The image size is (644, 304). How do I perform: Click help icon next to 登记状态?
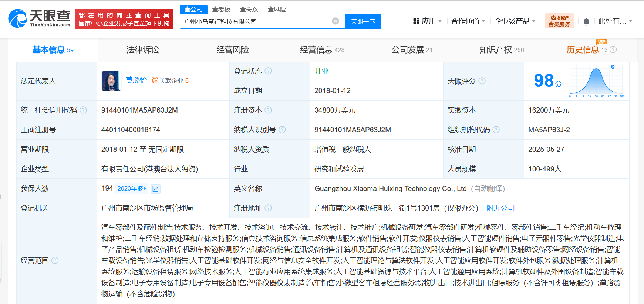(x=268, y=71)
